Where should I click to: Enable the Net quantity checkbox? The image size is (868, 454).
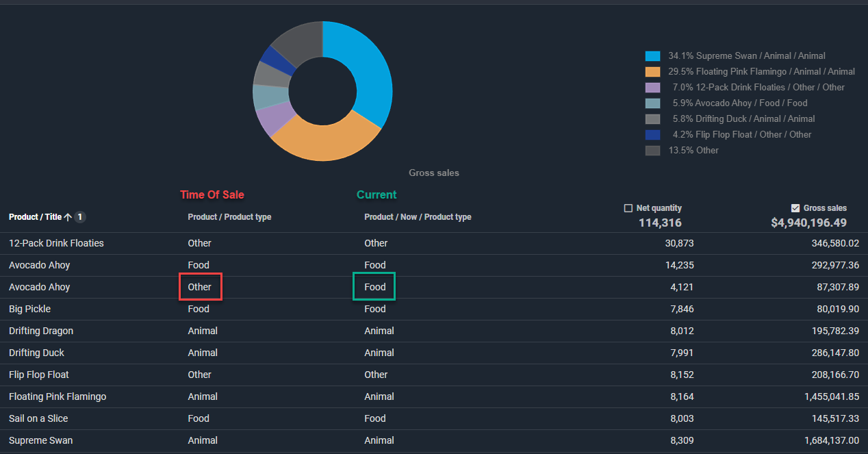[628, 208]
